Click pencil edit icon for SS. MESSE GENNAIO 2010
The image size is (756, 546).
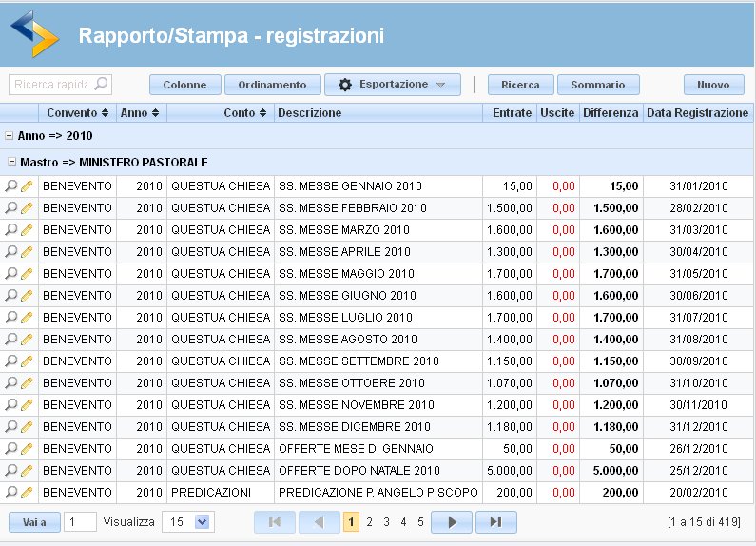coord(27,185)
